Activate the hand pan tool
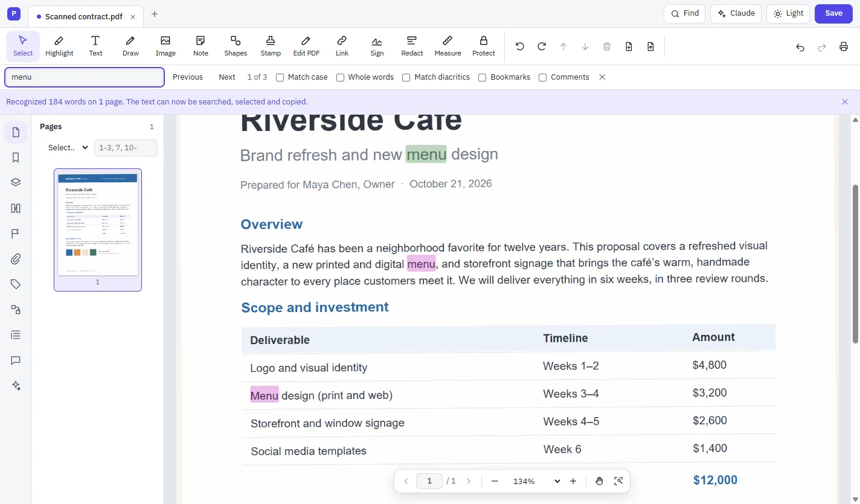The image size is (860, 504). [x=599, y=481]
